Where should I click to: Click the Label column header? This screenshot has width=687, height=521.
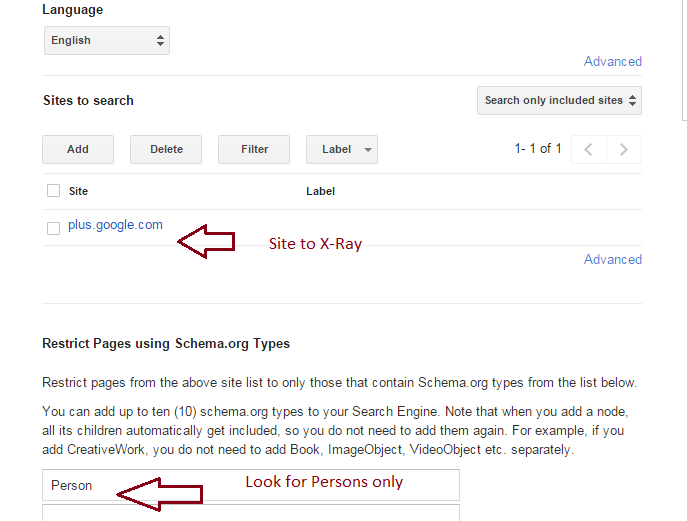pyautogui.click(x=320, y=191)
